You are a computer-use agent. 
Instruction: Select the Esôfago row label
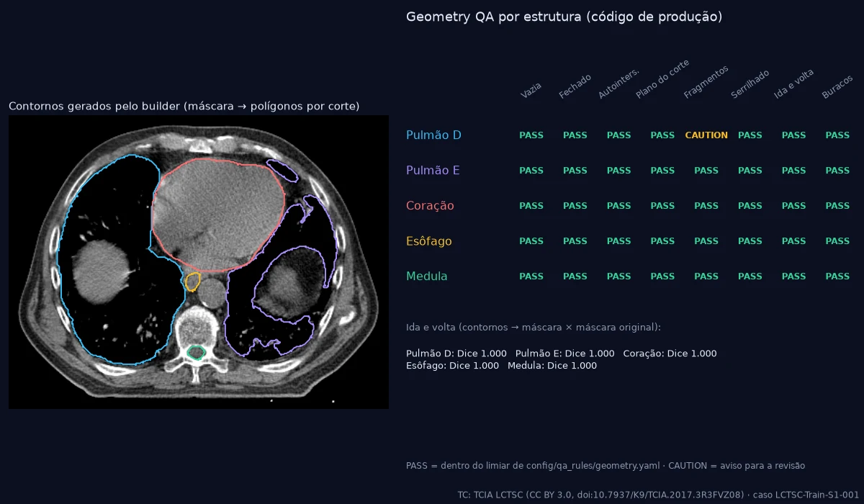(429, 241)
